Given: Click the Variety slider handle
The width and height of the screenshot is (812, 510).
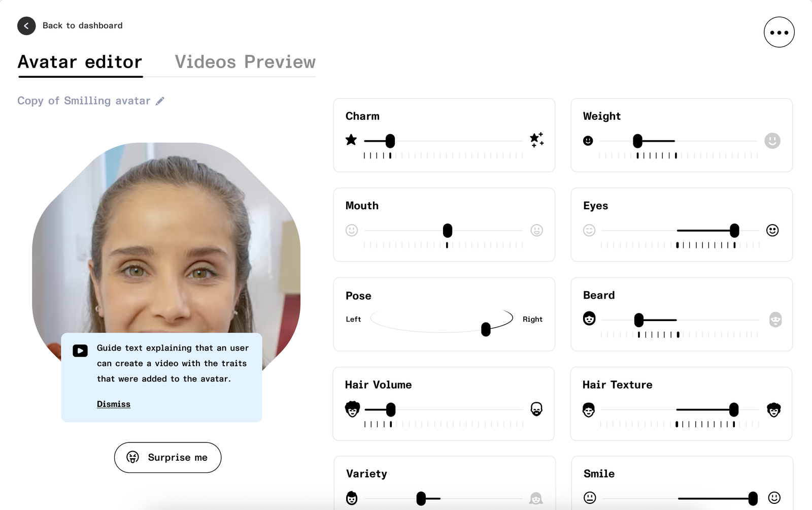Looking at the screenshot, I should pyautogui.click(x=421, y=498).
